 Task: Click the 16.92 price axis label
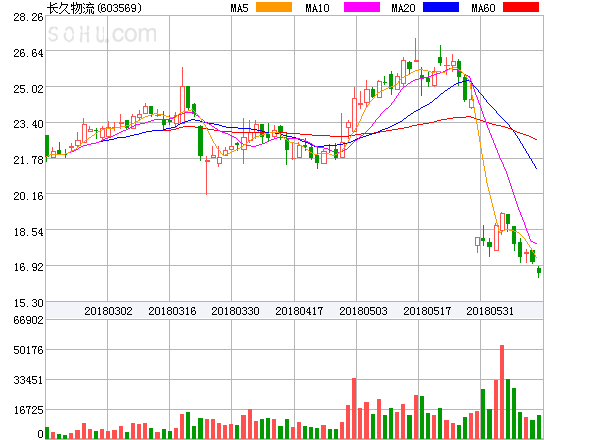point(28,267)
